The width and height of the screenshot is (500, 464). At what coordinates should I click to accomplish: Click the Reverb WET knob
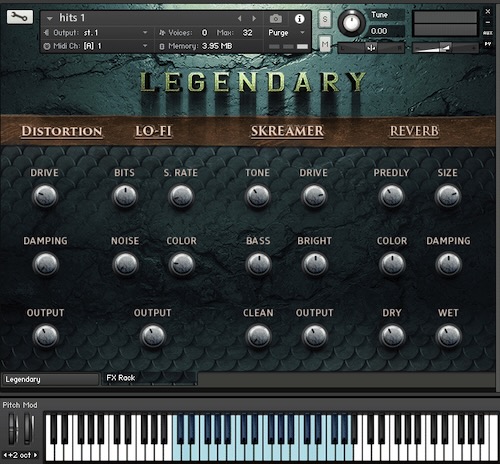click(449, 336)
